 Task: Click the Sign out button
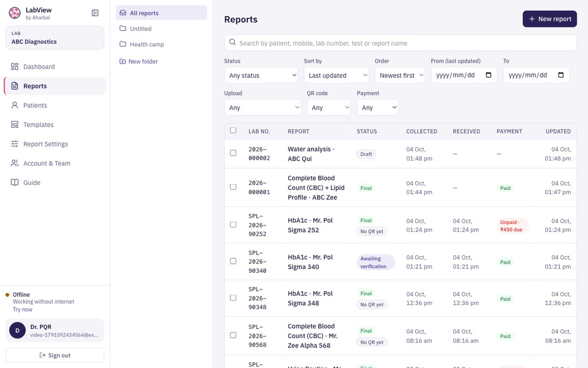click(55, 355)
